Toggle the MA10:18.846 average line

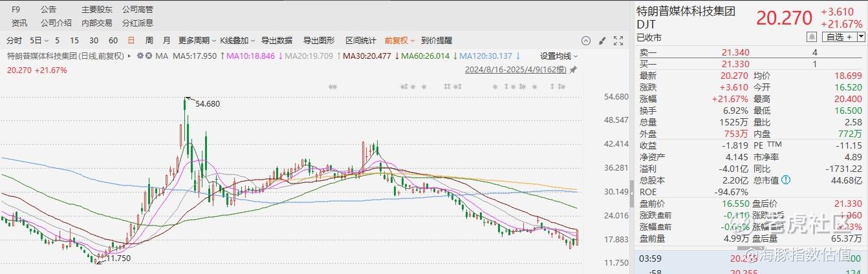(x=250, y=56)
